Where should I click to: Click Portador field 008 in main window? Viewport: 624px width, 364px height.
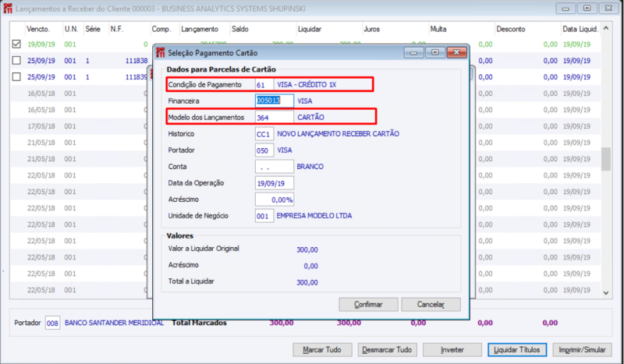pyautogui.click(x=52, y=323)
